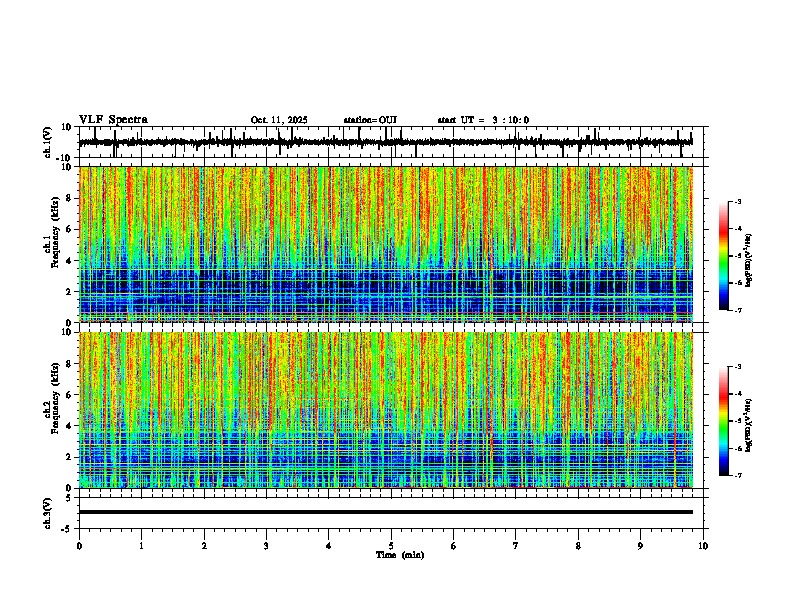The height and width of the screenshot is (612, 792).
Task: Click the "8" kHz tick on ch.2 frequency axis
Action: tap(70, 364)
